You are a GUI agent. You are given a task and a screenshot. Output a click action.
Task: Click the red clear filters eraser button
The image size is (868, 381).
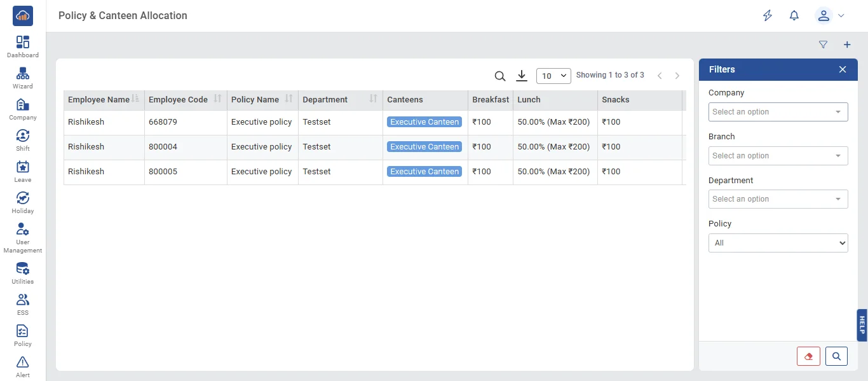[808, 356]
